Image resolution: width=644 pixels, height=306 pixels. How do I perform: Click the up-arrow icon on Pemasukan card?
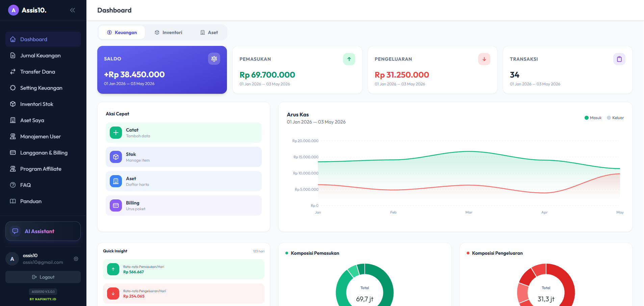349,59
